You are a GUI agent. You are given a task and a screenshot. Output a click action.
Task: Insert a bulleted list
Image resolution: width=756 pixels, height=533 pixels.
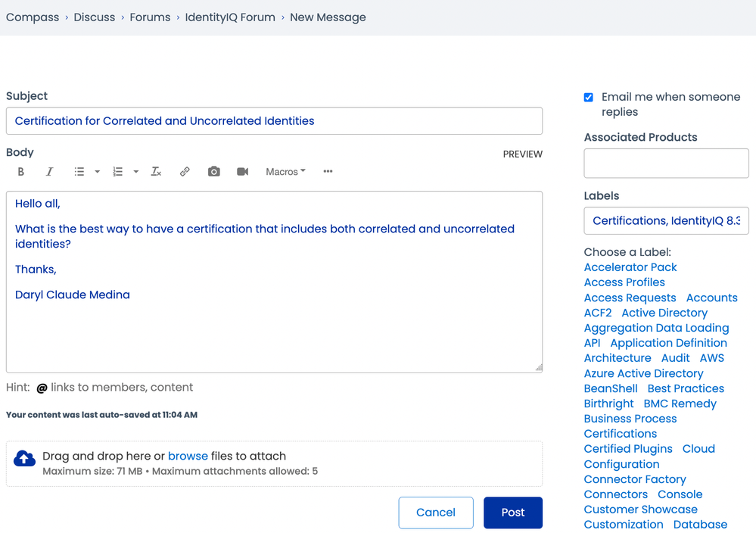79,172
